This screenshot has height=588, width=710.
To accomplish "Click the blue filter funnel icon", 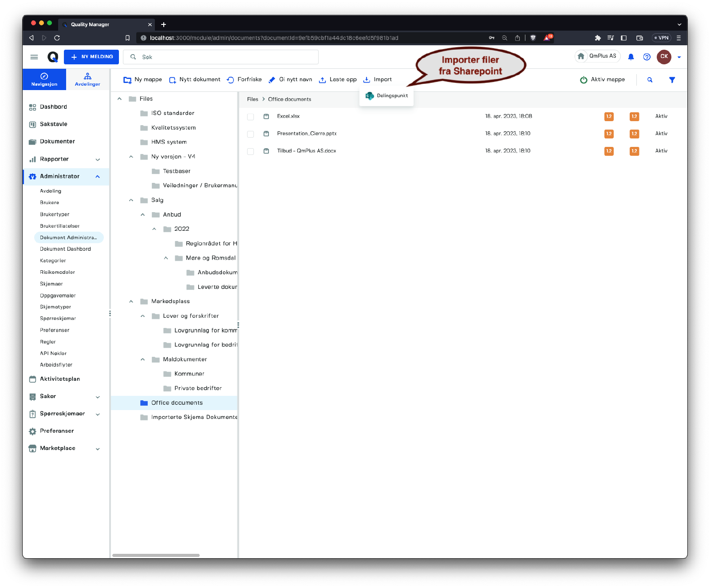I will 672,80.
